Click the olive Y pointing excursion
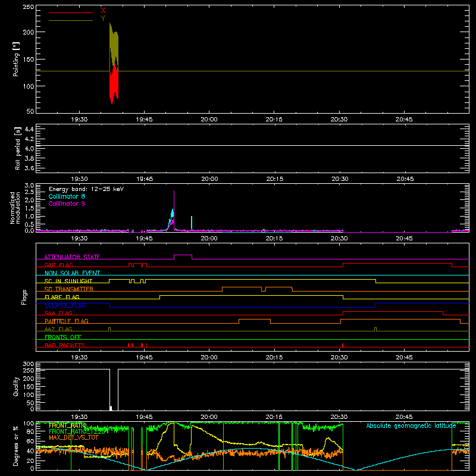Image resolution: width=476 pixels, height=476 pixels. coord(114,46)
